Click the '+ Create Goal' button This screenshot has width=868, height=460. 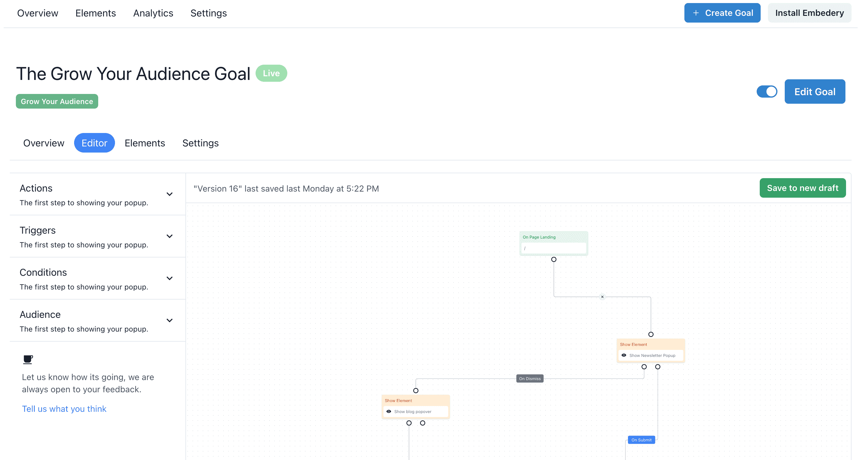click(722, 13)
